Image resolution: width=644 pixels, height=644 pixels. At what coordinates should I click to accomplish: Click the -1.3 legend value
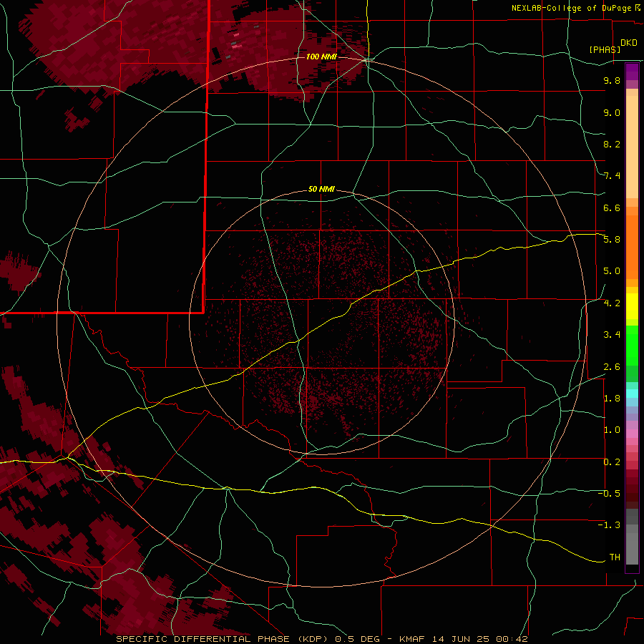pyautogui.click(x=609, y=525)
